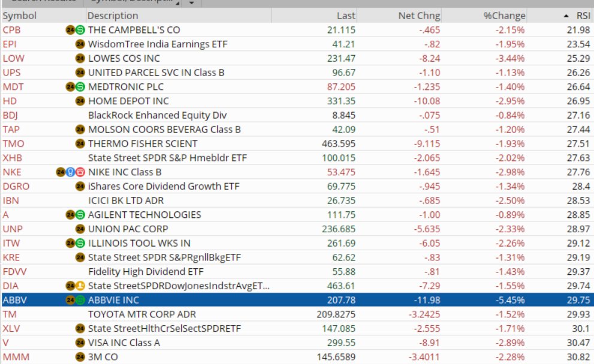This screenshot has width=594, height=364.
Task: Click the 24 icon in the ILLINOIS TOOL WKS row
Action: [x=70, y=243]
